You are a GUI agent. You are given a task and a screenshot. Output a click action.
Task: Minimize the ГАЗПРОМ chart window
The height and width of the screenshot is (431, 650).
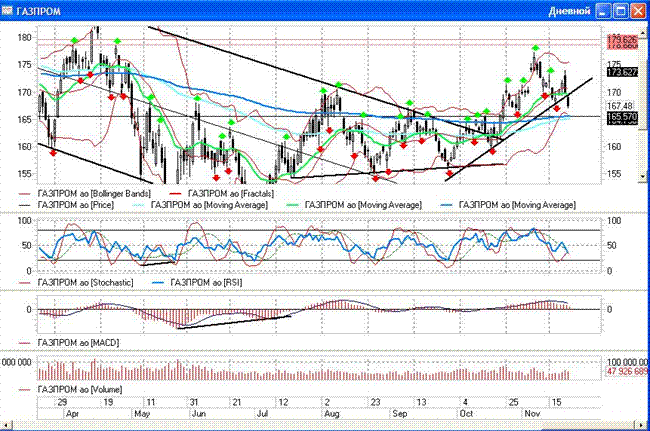(x=604, y=10)
